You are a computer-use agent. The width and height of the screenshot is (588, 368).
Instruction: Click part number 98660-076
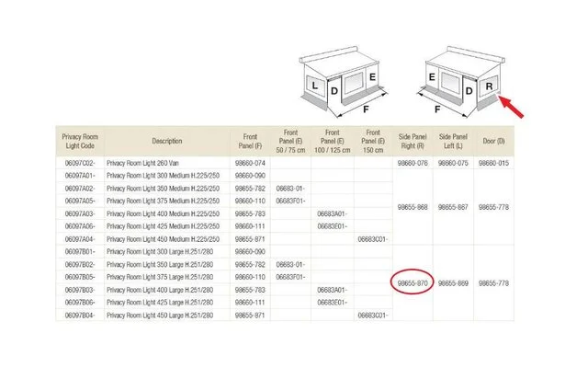pyautogui.click(x=412, y=162)
